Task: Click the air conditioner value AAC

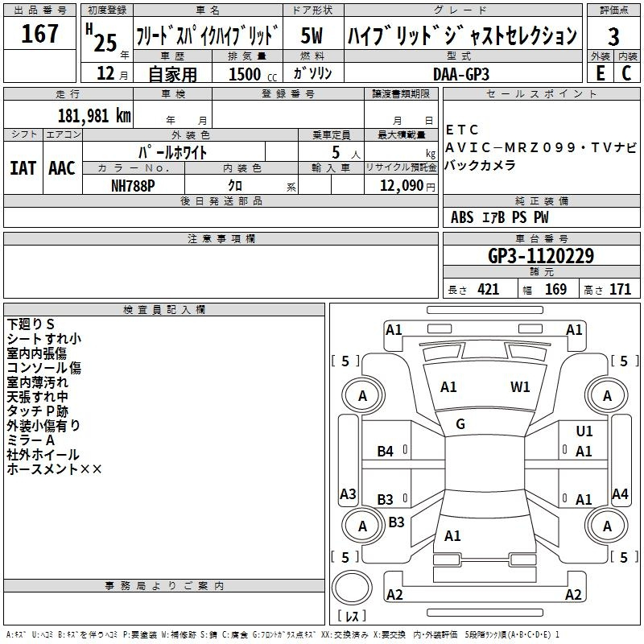Action: (x=62, y=168)
